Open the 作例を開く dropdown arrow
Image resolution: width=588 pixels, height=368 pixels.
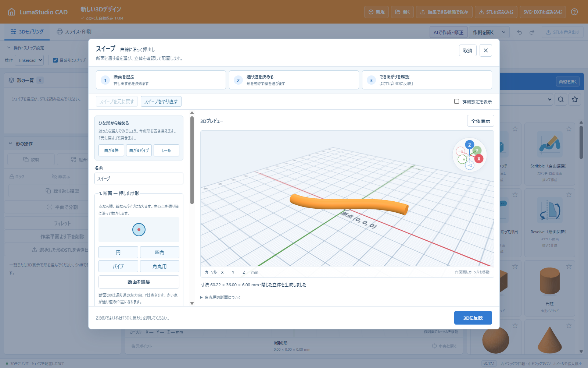click(504, 32)
